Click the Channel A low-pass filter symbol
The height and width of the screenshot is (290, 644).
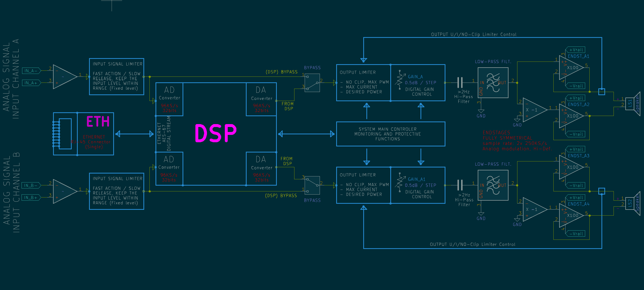pos(493,83)
